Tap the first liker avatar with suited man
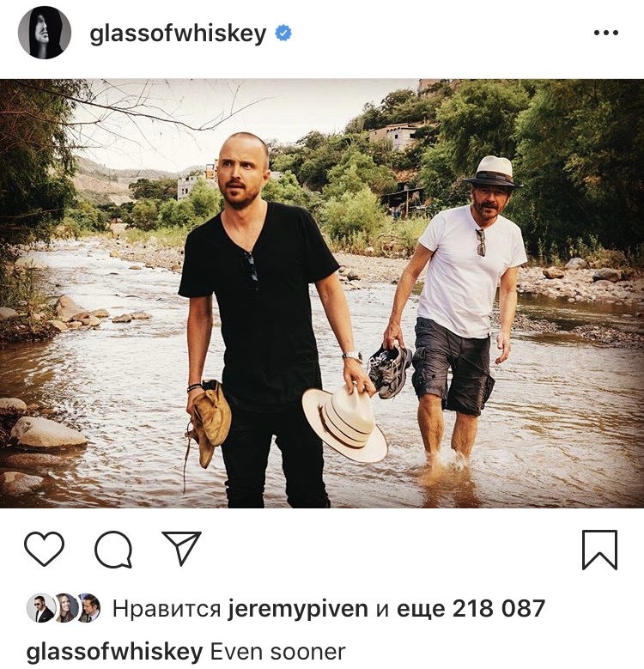This screenshot has width=644, height=669. click(41, 607)
